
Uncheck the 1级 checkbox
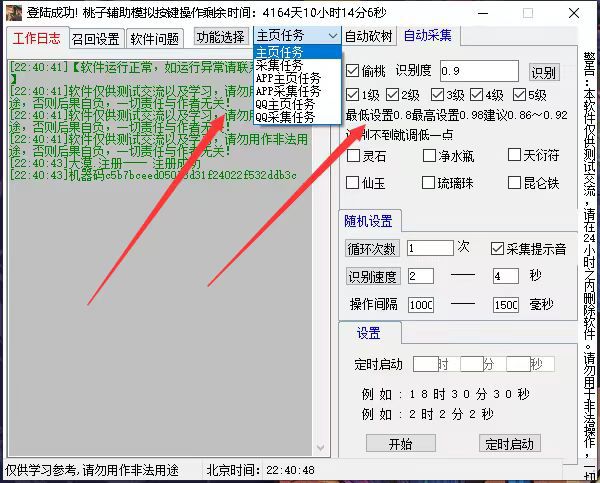click(x=352, y=95)
